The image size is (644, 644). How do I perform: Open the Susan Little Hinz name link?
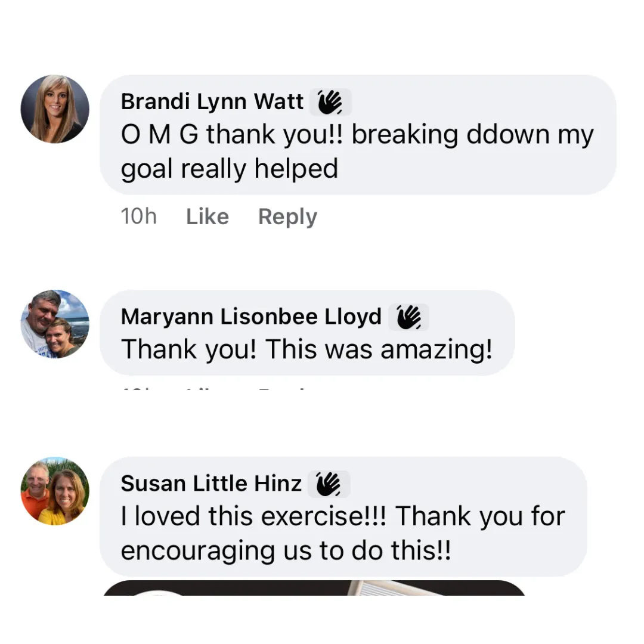click(x=210, y=484)
